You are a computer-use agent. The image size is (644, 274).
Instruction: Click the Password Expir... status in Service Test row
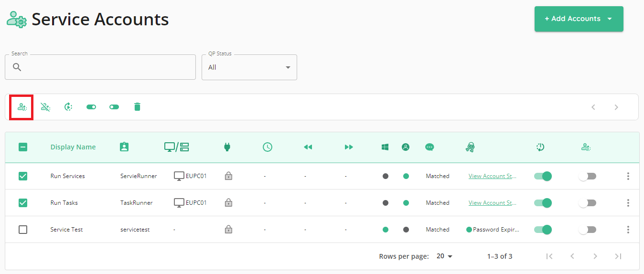[493, 230]
